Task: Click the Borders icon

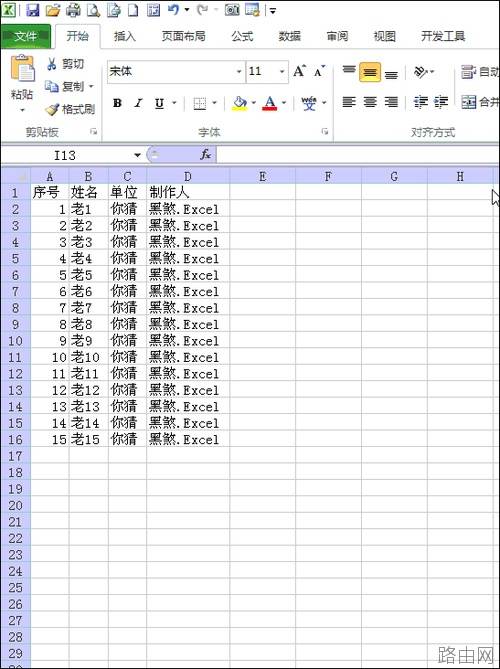Action: [200, 103]
